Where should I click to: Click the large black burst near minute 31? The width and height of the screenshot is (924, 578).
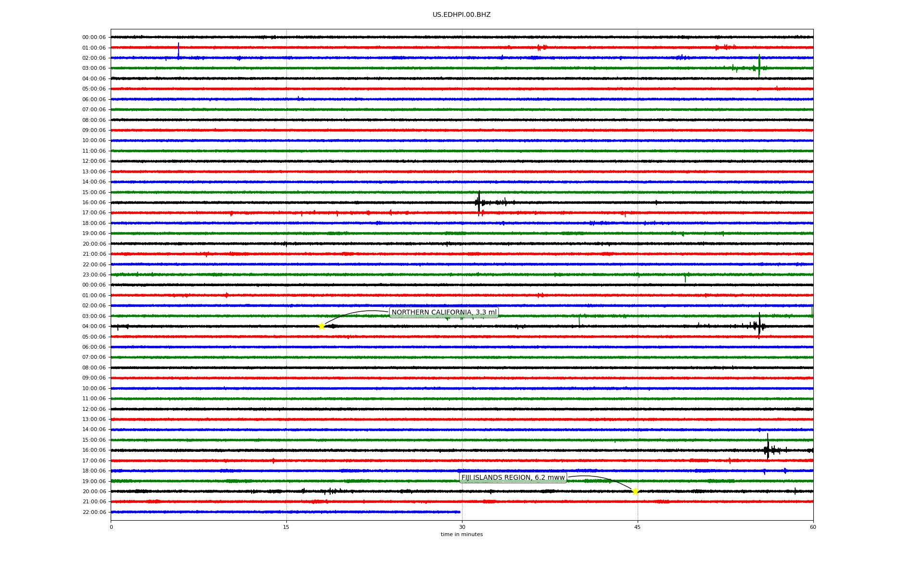pos(479,202)
